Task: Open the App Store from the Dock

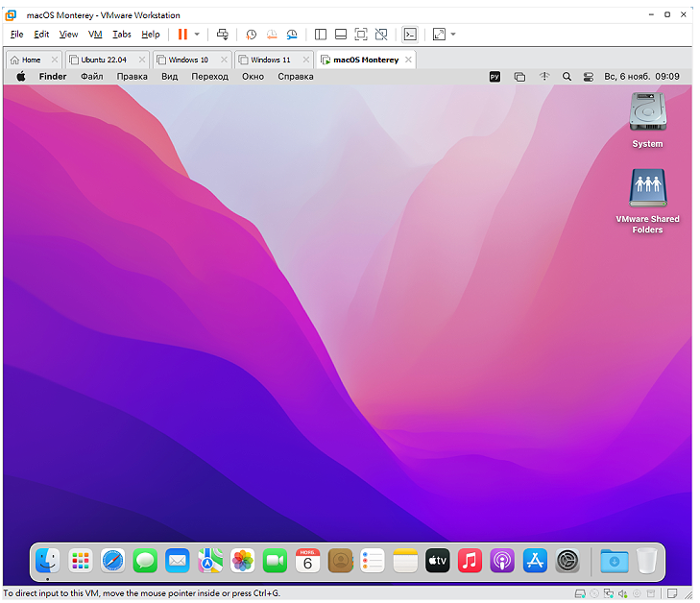Action: pyautogui.click(x=535, y=561)
